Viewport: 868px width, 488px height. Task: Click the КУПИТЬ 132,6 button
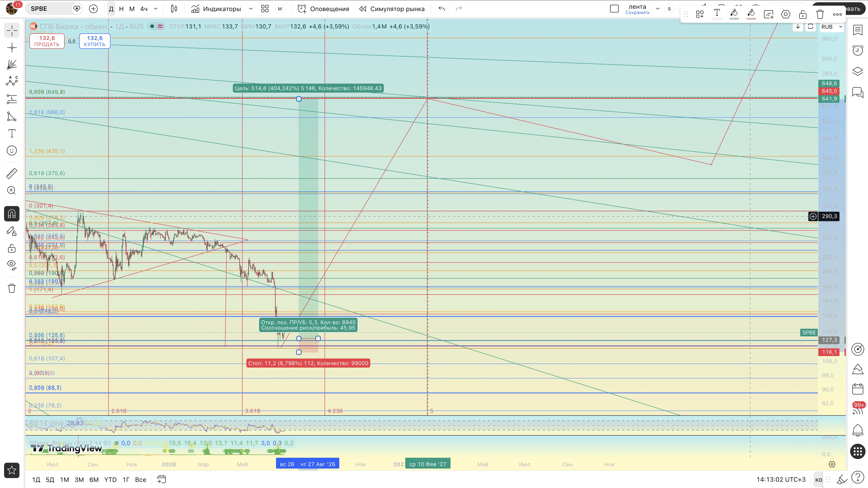(95, 41)
